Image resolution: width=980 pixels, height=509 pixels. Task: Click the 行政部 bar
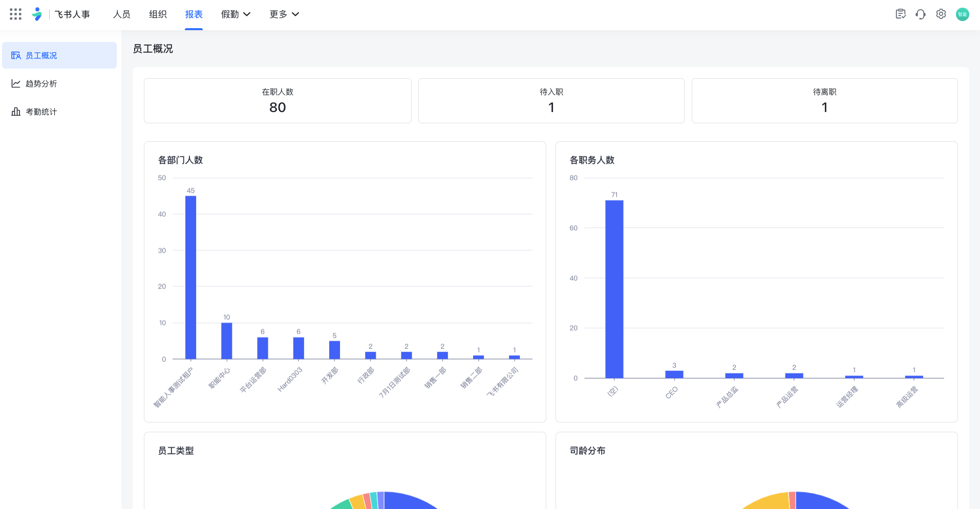(371, 356)
